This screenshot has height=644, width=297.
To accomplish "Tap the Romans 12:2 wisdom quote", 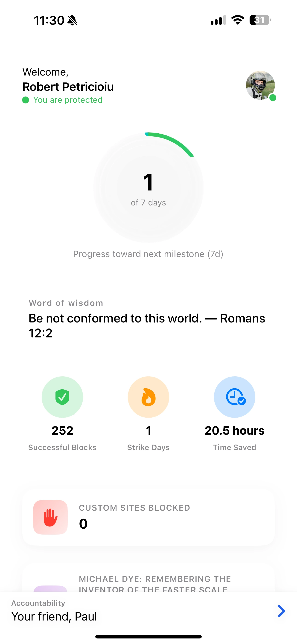I will [x=147, y=325].
